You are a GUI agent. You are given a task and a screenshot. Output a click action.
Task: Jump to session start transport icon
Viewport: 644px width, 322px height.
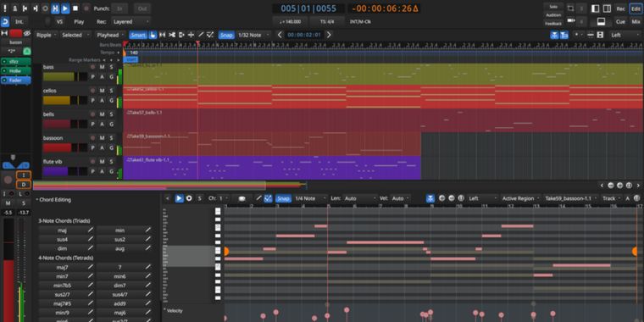(25, 8)
